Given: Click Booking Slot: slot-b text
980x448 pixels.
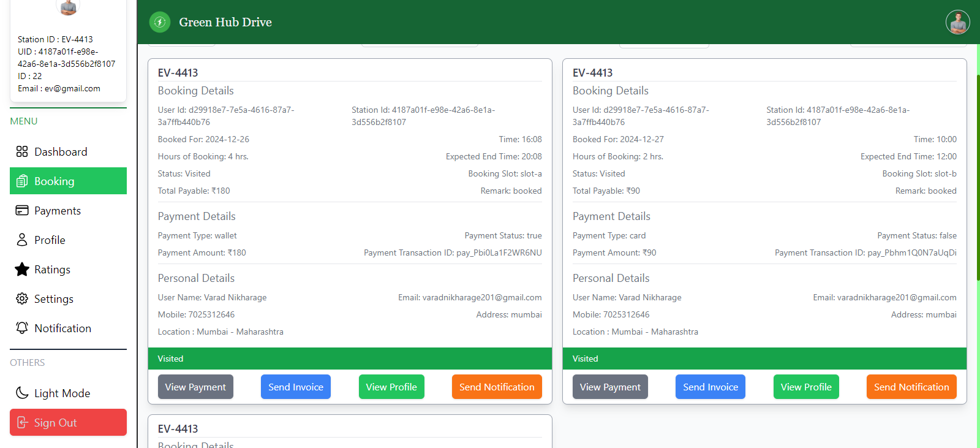Looking at the screenshot, I should click(919, 173).
